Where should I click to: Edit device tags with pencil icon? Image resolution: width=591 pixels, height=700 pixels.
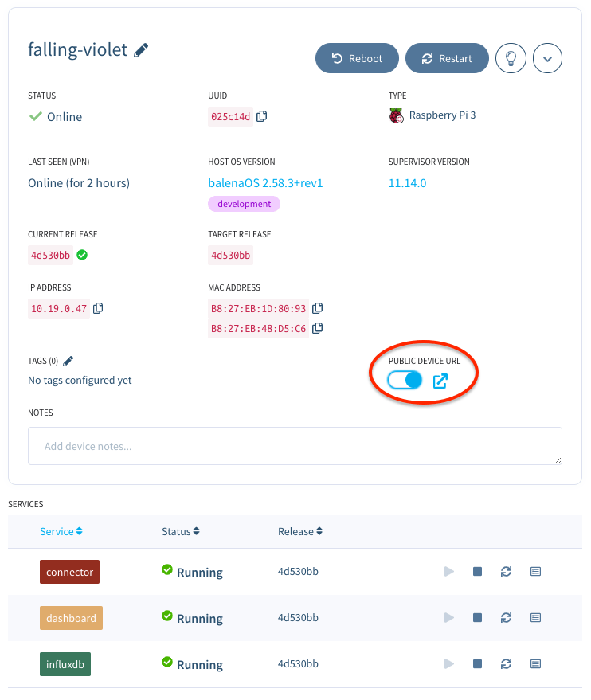[x=68, y=362]
